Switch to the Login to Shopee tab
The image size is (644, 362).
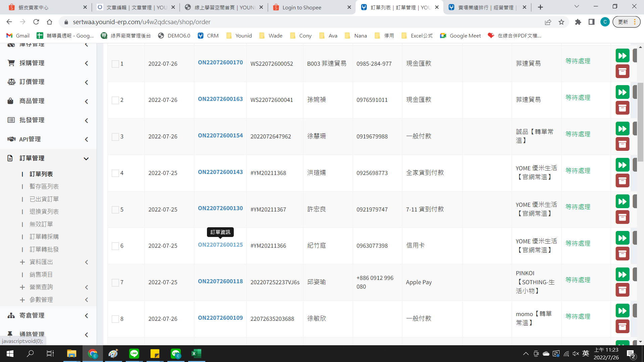tap(302, 7)
